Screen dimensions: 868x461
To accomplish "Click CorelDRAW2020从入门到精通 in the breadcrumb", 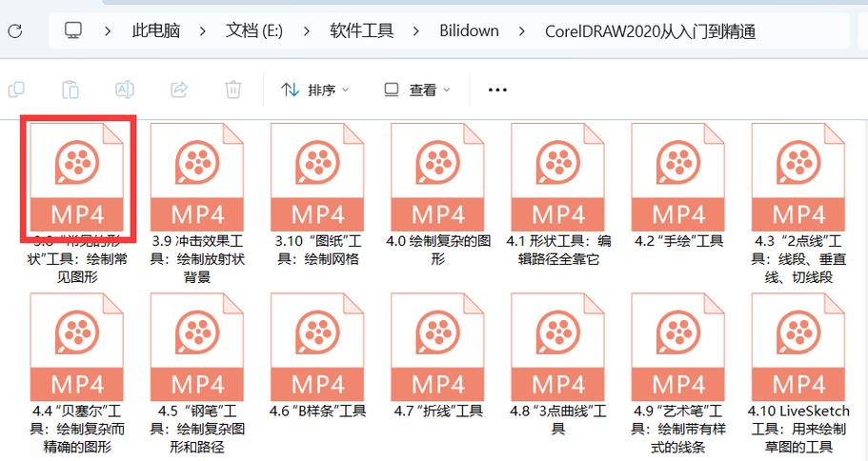I will [651, 31].
